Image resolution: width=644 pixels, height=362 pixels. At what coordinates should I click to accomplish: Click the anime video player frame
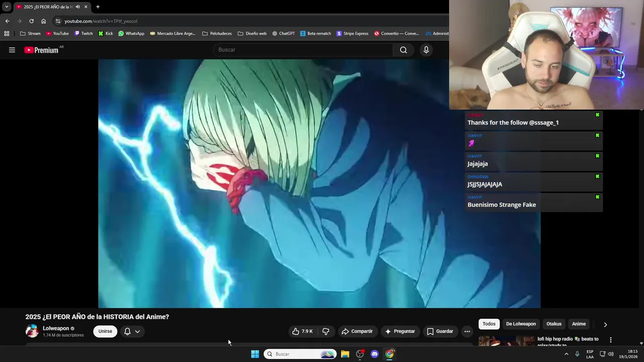pyautogui.click(x=319, y=184)
